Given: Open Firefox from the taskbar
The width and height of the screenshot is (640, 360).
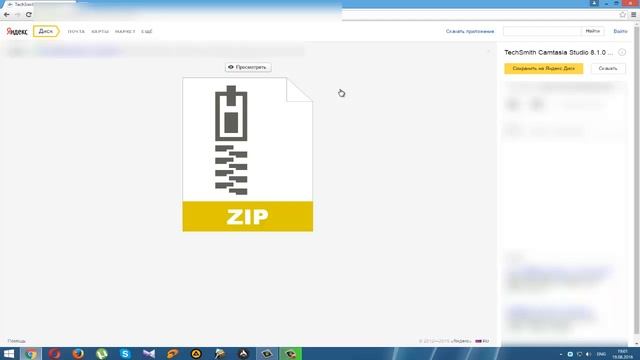Looking at the screenshot, I should (78, 353).
